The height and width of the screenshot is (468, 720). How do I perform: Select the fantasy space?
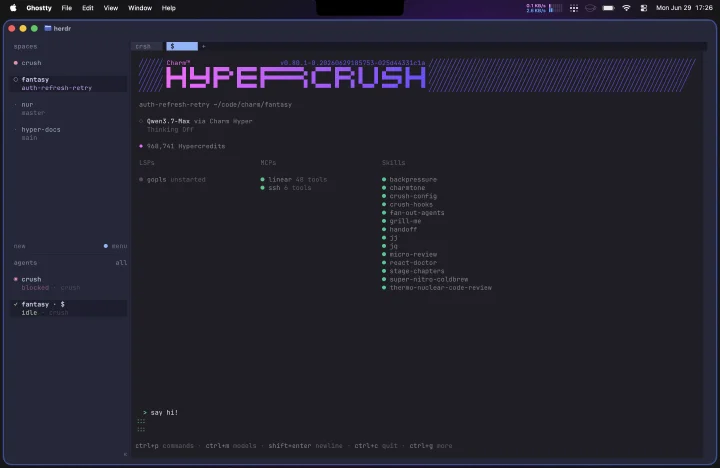68,84
